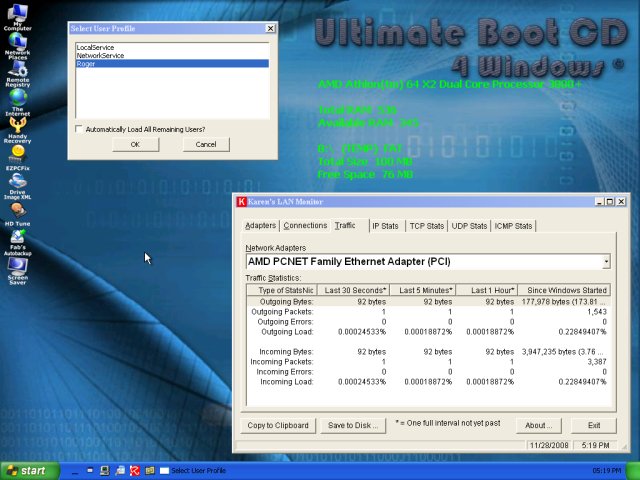Switch to the Connections tab
This screenshot has width=640, height=480.
[305, 226]
